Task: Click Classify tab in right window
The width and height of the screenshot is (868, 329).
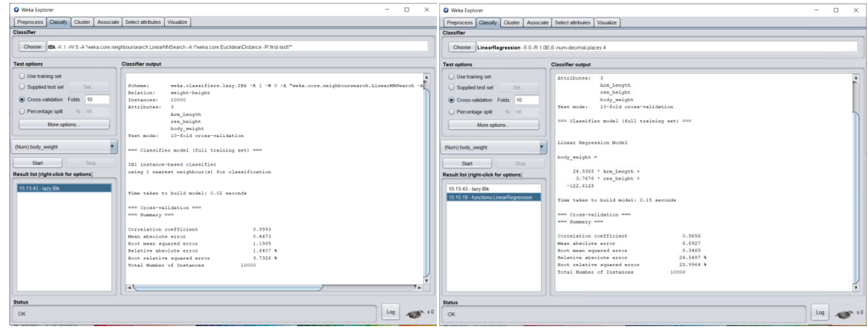Action: [488, 22]
